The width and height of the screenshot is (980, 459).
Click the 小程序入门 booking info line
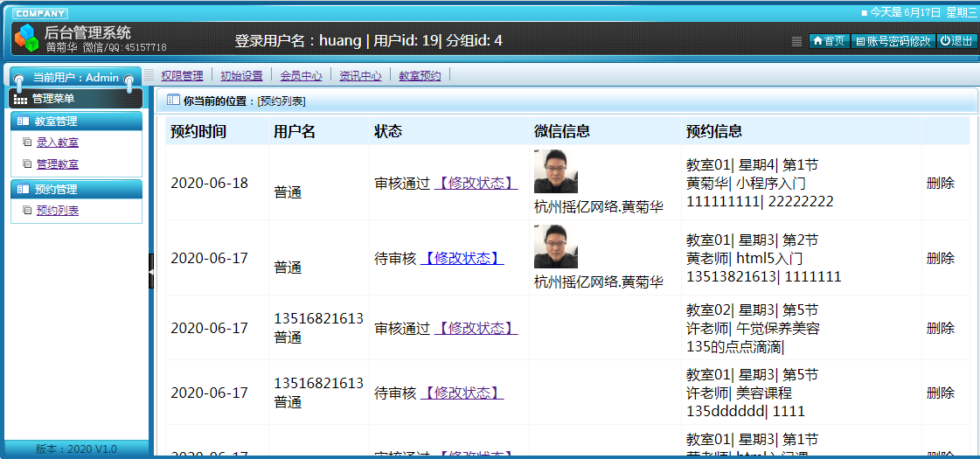tap(746, 184)
